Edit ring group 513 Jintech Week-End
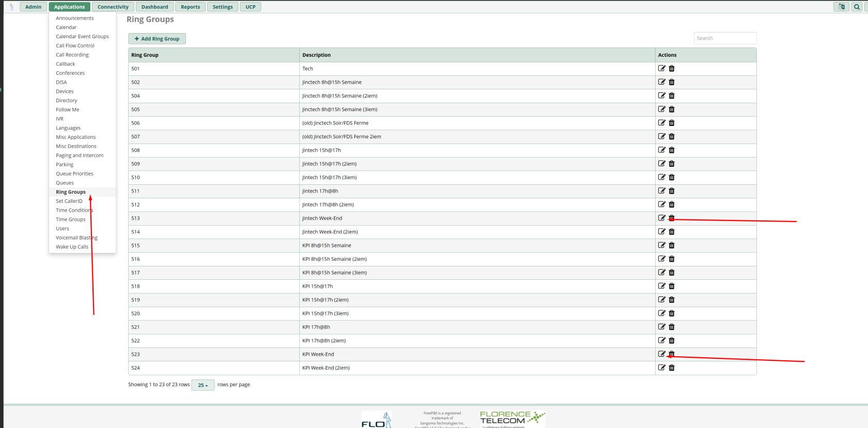The image size is (868, 428). (x=661, y=218)
